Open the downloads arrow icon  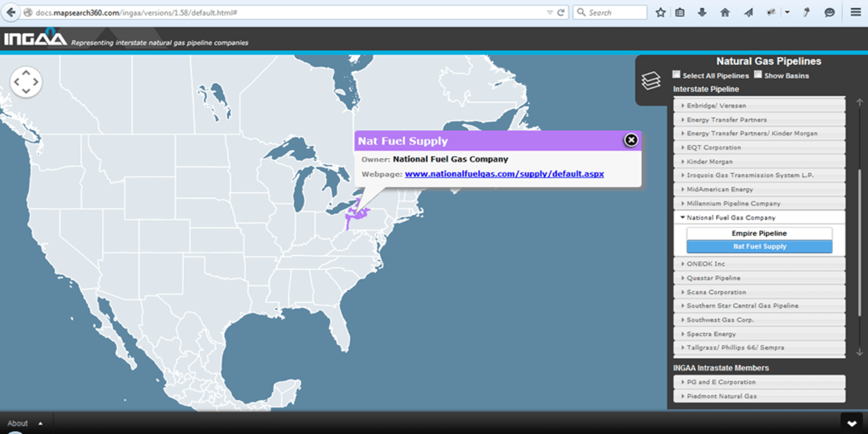[702, 12]
